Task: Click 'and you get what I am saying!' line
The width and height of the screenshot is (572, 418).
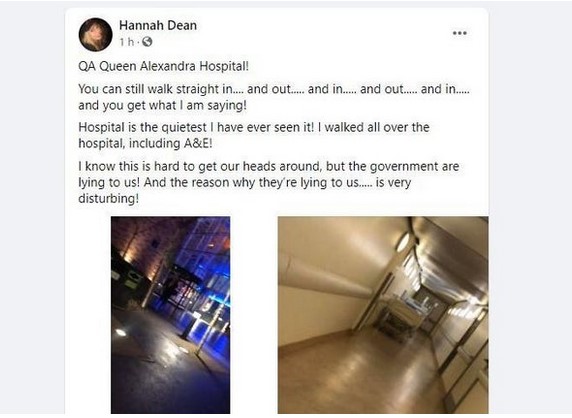Action: (x=163, y=105)
